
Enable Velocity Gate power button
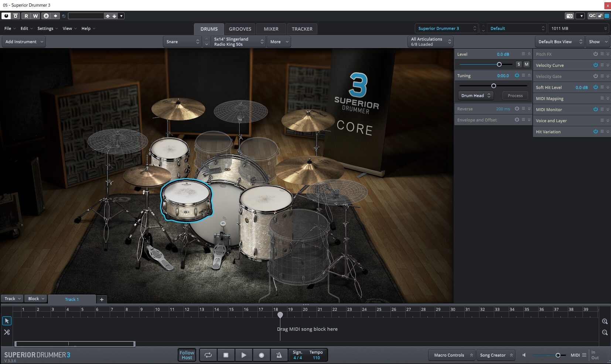tap(595, 76)
